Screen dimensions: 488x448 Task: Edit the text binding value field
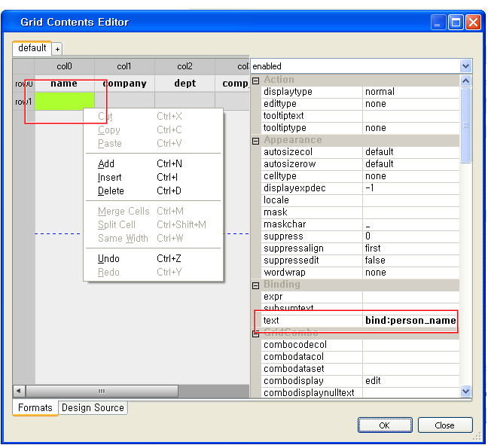pyautogui.click(x=410, y=321)
